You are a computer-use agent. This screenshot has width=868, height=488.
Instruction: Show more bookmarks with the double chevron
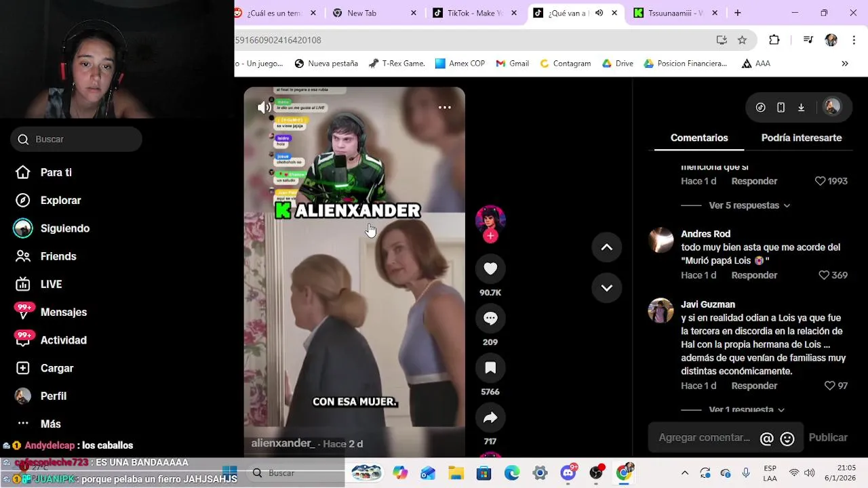845,64
